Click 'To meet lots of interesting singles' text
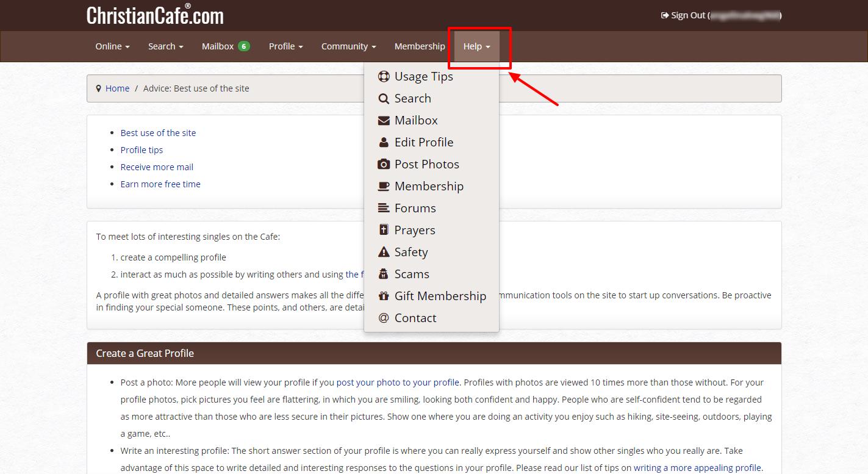 [188, 237]
